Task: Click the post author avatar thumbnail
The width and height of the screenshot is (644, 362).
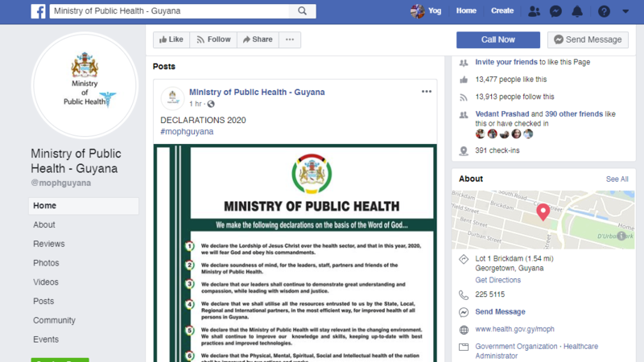Action: pyautogui.click(x=172, y=98)
